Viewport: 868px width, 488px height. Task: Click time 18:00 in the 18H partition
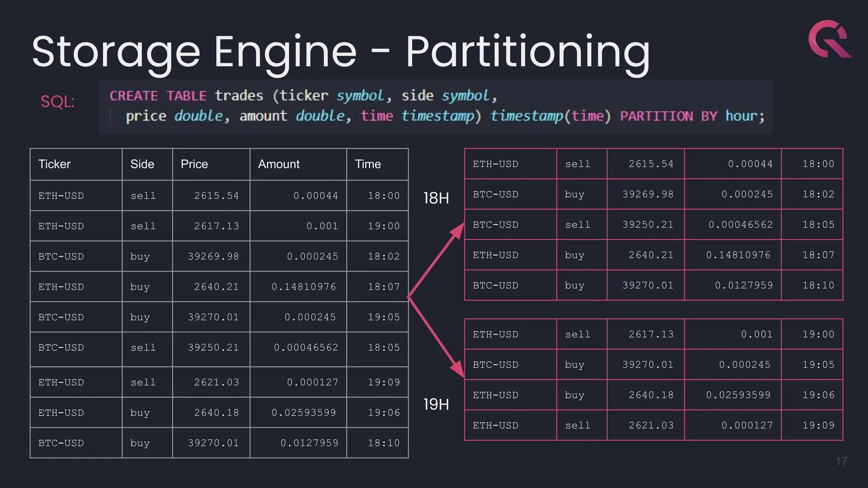pyautogui.click(x=818, y=164)
